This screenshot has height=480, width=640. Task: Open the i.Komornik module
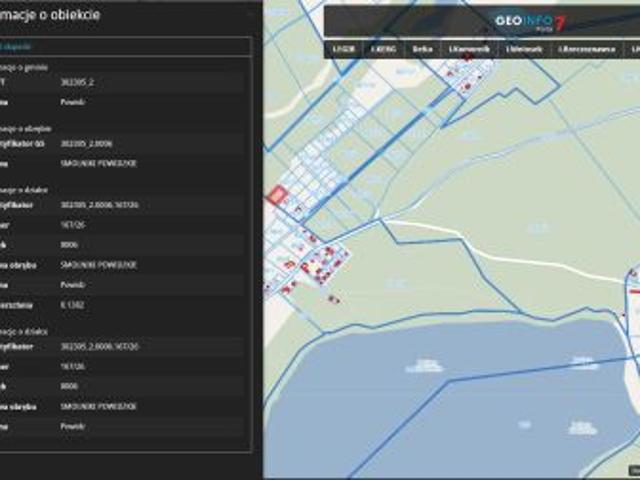(468, 48)
